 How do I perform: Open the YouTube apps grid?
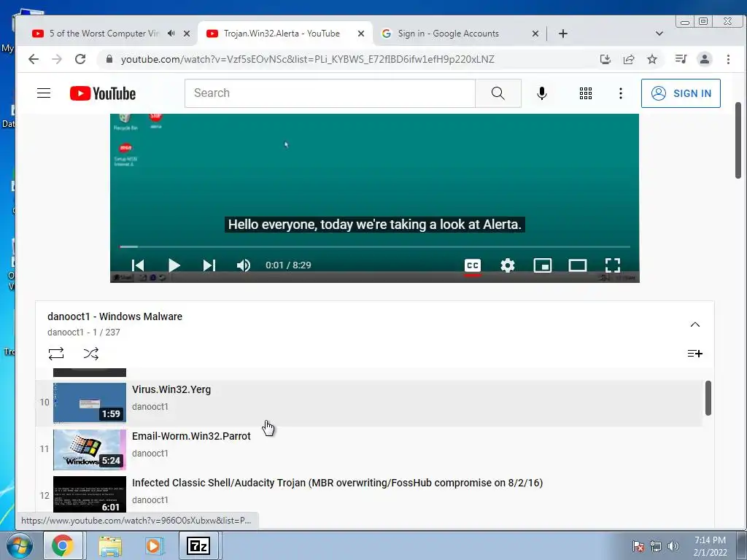click(586, 93)
